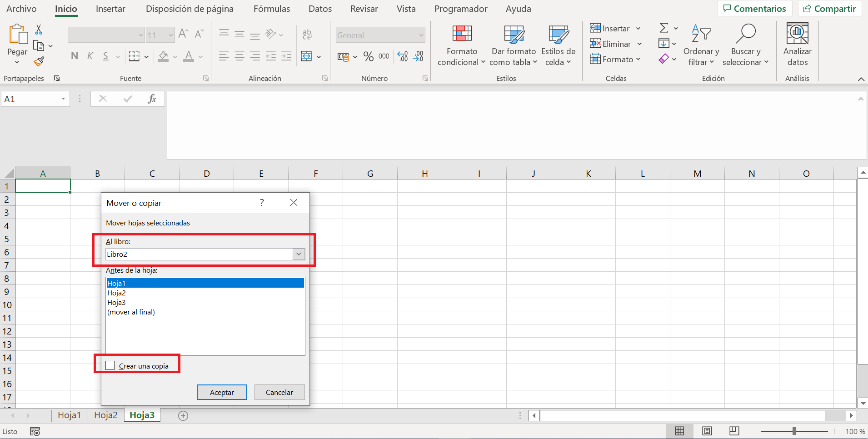Switch to Page Layout view in status bar

tap(707, 431)
